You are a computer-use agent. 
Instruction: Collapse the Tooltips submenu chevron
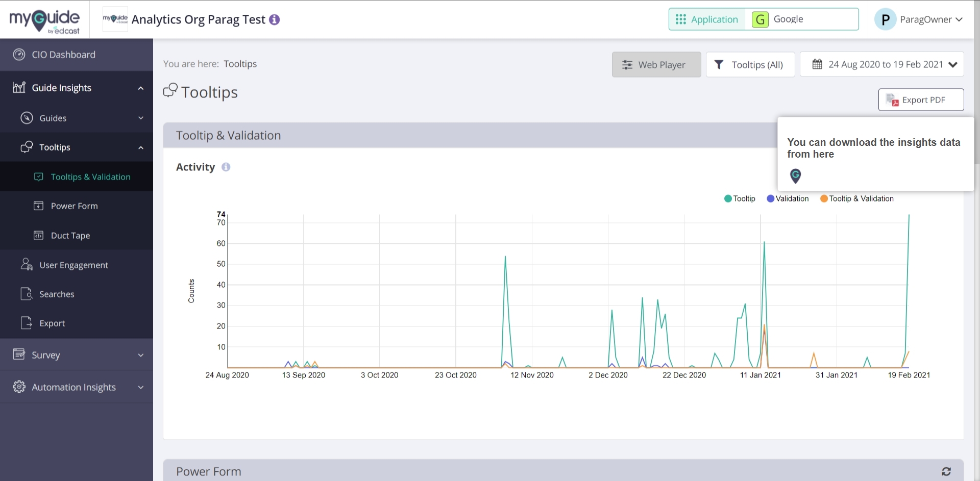[x=141, y=147]
